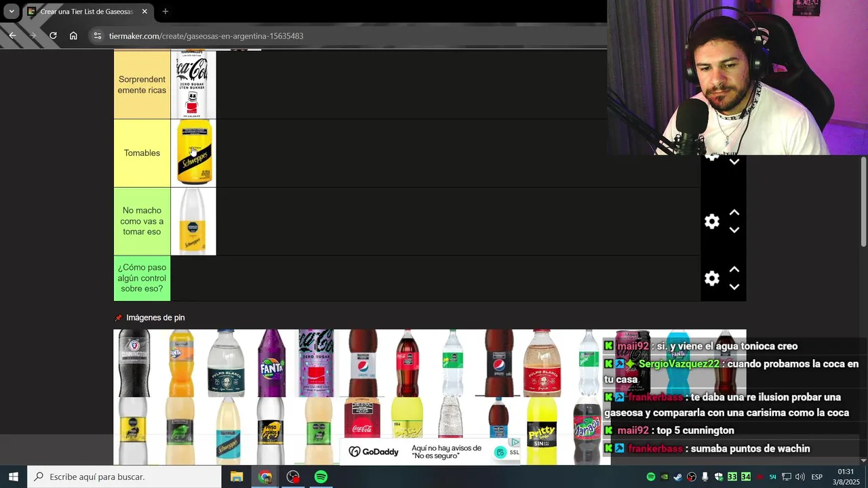Click the 'Escribe aquí para buscar' search box
Image resolution: width=868 pixels, height=488 pixels.
pos(125,477)
